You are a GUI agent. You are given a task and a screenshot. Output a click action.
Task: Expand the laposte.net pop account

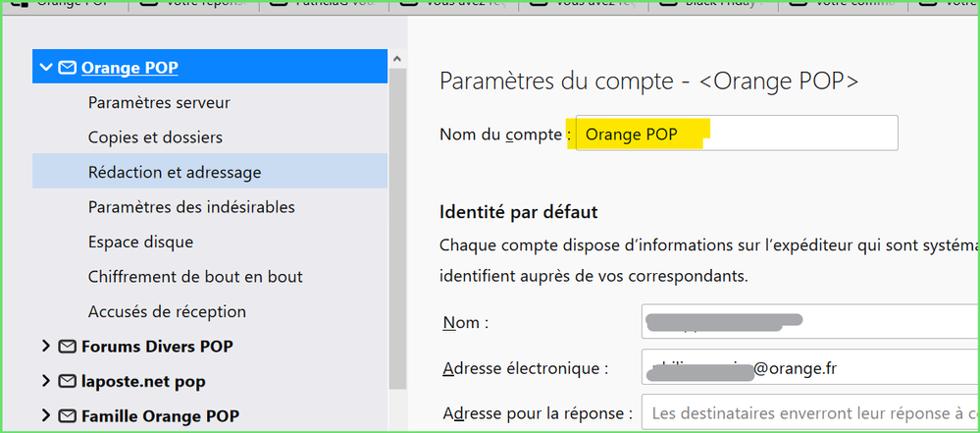click(x=46, y=381)
